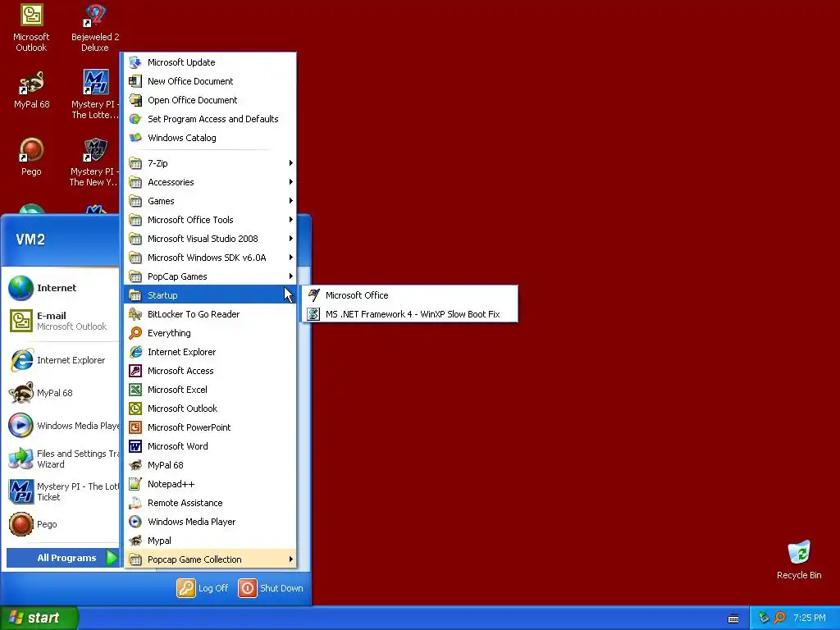Screen dimensions: 840x630
Task: Click the Shut Down button
Action: coord(271,587)
